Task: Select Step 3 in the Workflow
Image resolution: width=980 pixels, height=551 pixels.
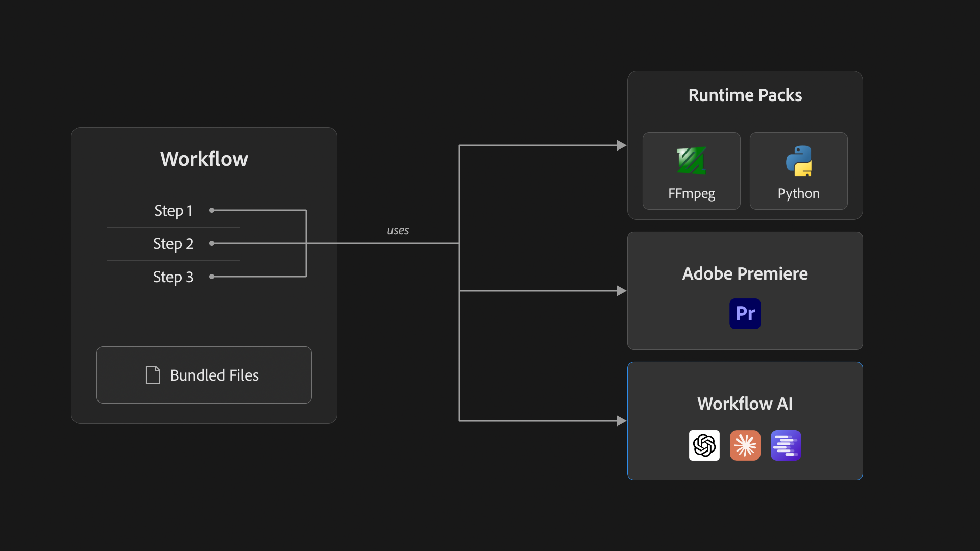Action: (174, 277)
